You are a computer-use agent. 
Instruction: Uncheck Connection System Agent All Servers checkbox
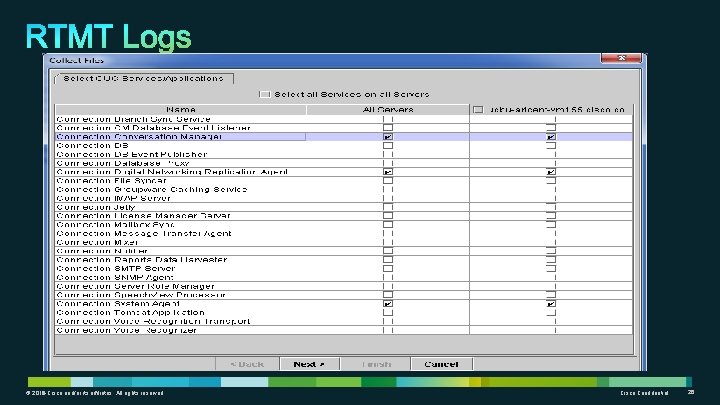click(388, 304)
